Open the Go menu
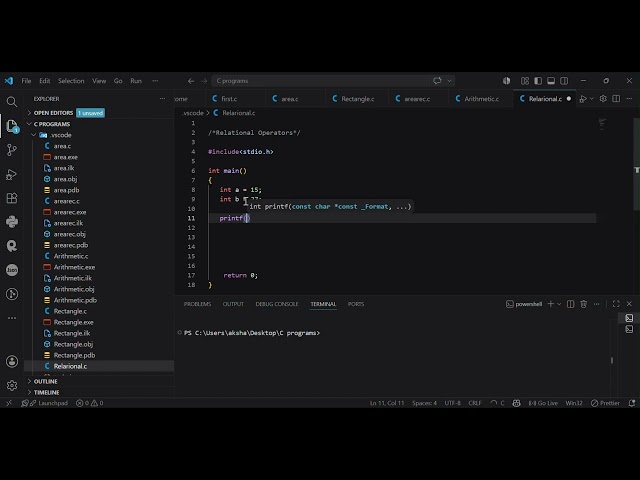The image size is (640, 480). click(118, 81)
